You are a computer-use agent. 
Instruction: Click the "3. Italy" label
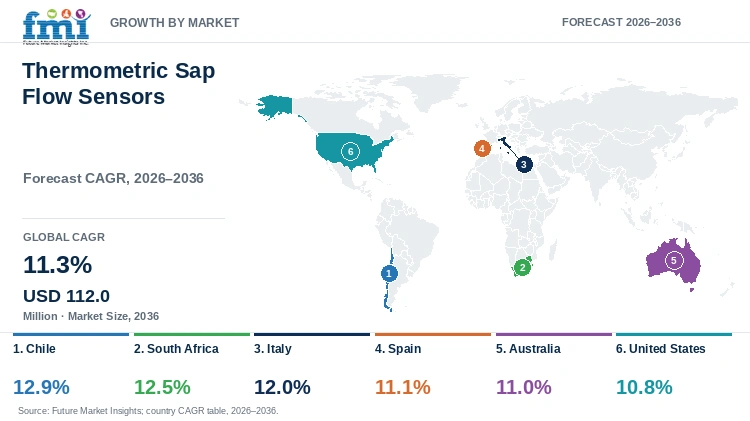click(273, 349)
